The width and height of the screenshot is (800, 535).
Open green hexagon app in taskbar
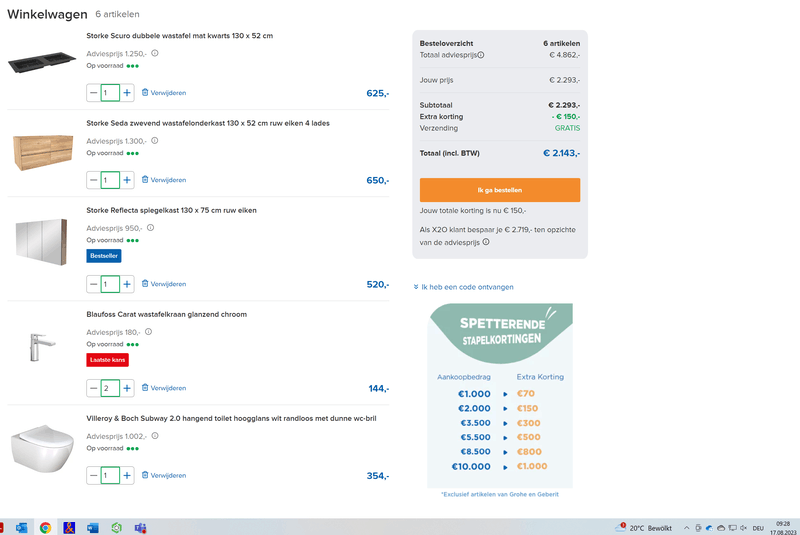click(116, 528)
